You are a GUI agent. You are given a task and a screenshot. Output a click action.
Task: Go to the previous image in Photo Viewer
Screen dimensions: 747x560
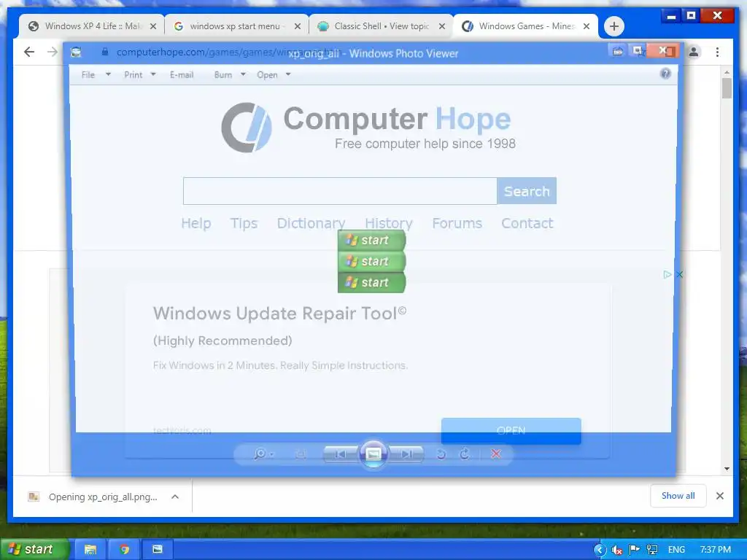(341, 454)
